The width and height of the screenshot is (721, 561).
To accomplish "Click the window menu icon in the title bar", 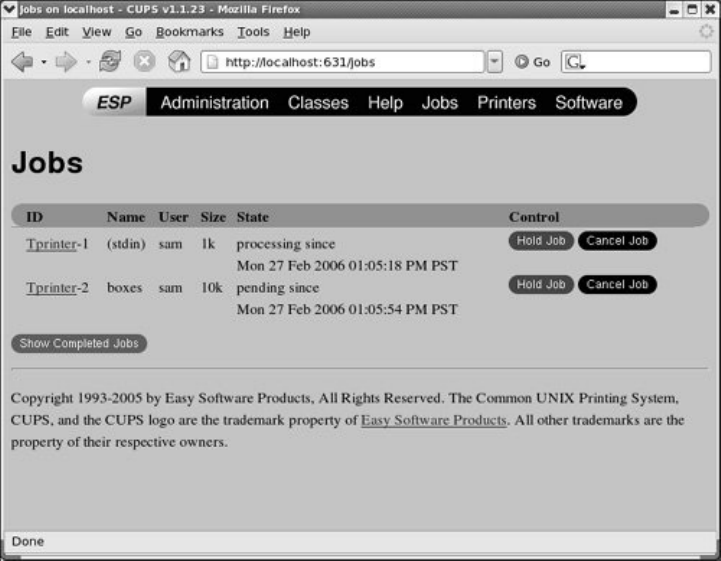I will click(9, 9).
